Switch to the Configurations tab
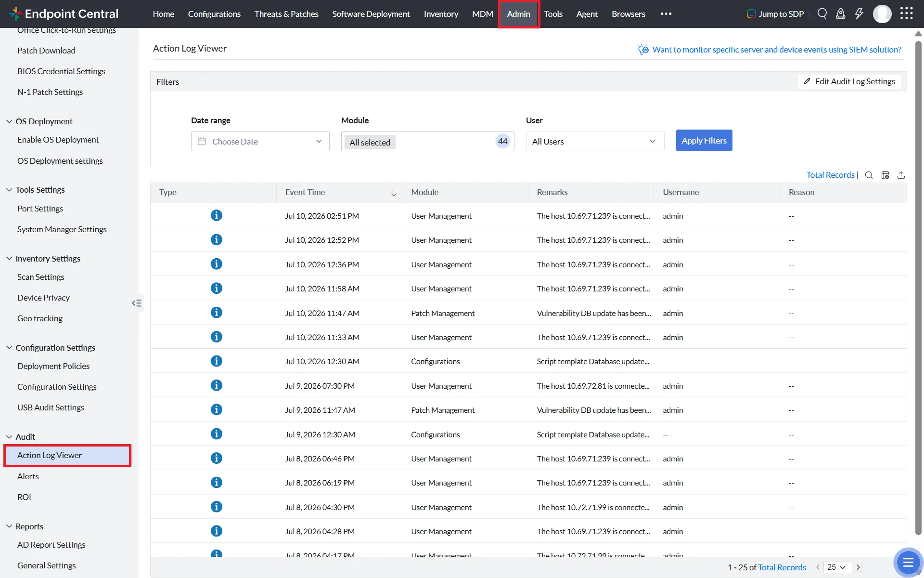The width and height of the screenshot is (924, 578). point(214,14)
